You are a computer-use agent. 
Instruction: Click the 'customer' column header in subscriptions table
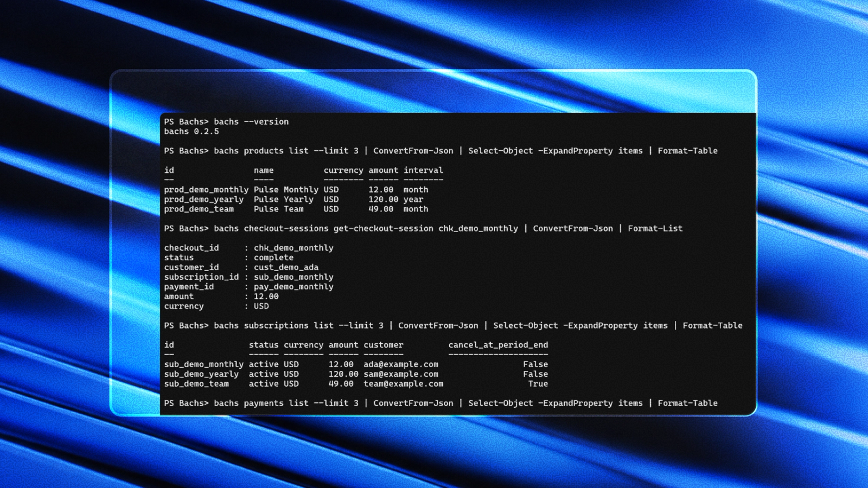(384, 345)
